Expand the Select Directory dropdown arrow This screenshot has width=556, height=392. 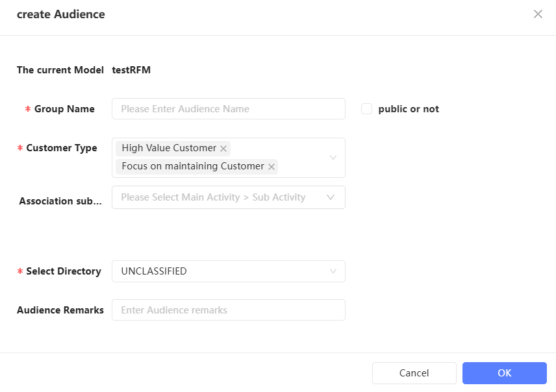click(x=333, y=271)
